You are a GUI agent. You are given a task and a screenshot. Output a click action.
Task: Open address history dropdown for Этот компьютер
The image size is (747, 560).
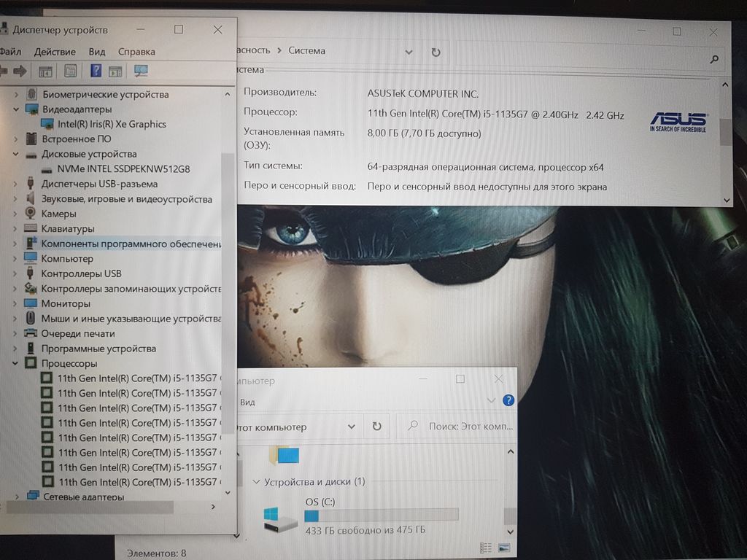coord(351,426)
